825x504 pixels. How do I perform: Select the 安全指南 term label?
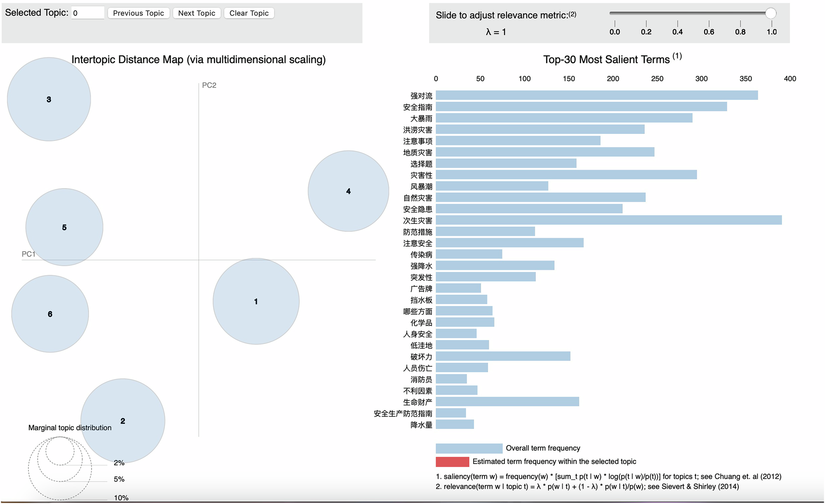(417, 107)
